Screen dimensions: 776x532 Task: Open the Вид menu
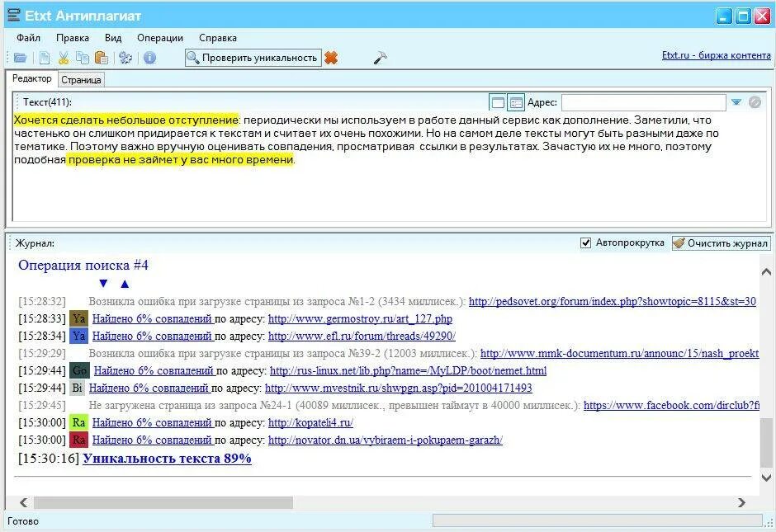113,38
